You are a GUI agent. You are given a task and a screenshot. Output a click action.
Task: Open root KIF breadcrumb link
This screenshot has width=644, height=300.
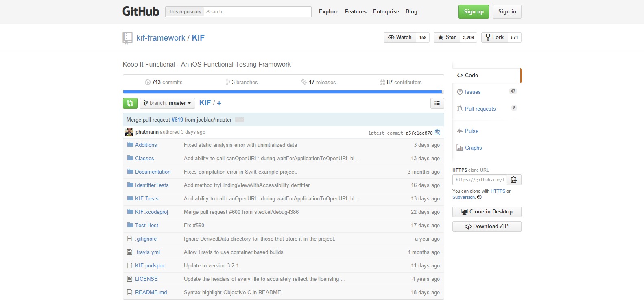point(205,103)
